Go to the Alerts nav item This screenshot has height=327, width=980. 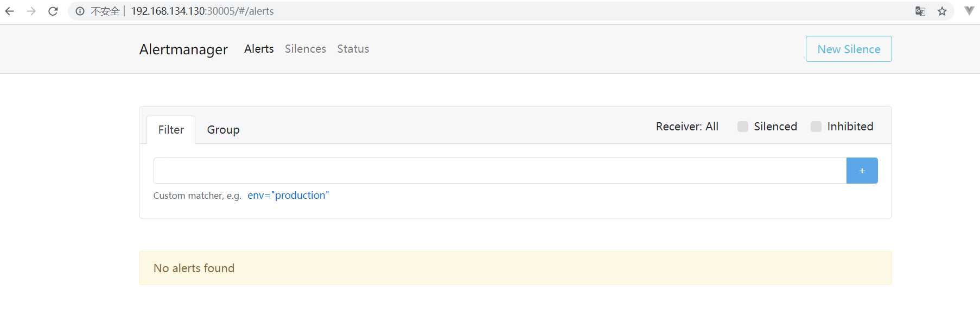[x=259, y=49]
